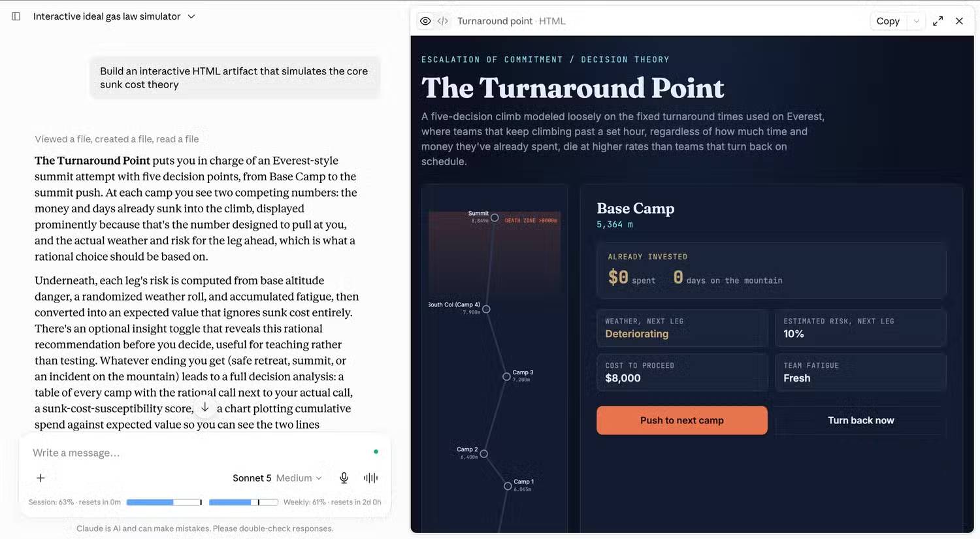Screen dimensions: 980x539
Task: Click the Copy button
Action: pos(888,21)
